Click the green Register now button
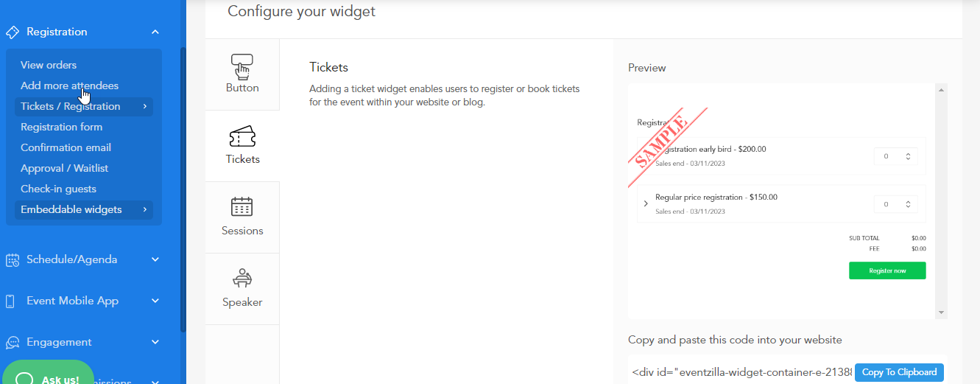 [x=887, y=270]
